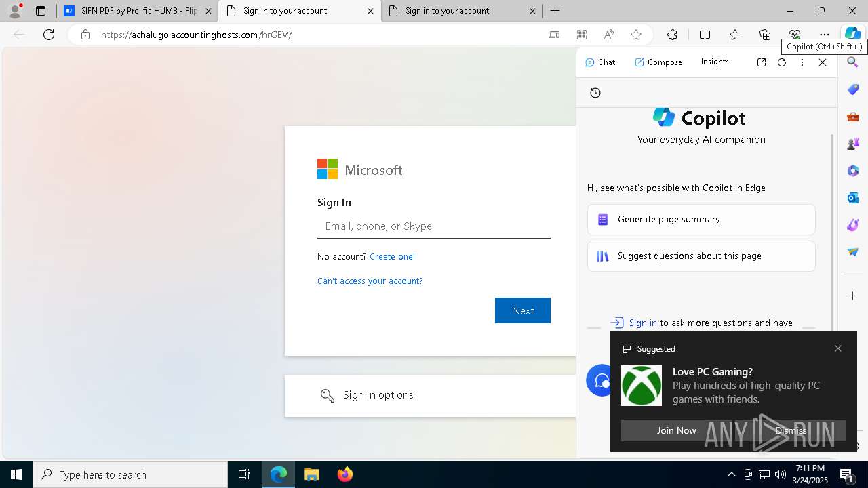Click Copilot Sign in link
This screenshot has height=488, width=868.
643,323
